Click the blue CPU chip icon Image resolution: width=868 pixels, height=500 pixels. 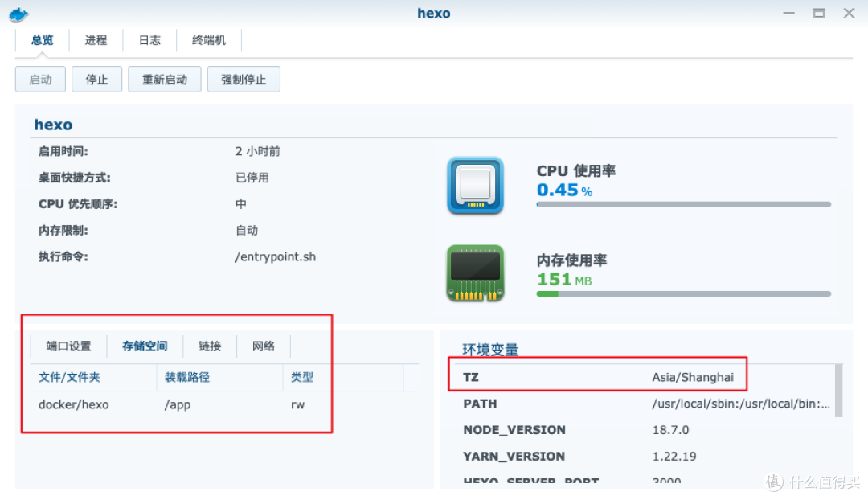[x=474, y=185]
